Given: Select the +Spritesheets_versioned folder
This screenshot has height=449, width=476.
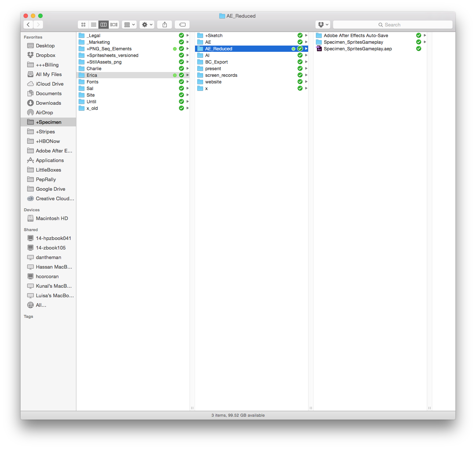Looking at the screenshot, I should pyautogui.click(x=133, y=55).
